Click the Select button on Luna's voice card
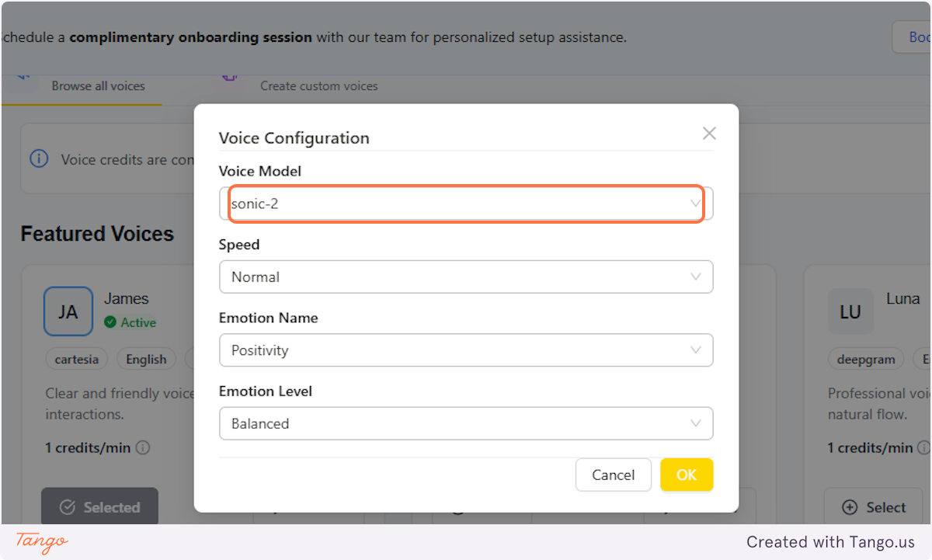This screenshot has height=560, width=932. click(874, 506)
